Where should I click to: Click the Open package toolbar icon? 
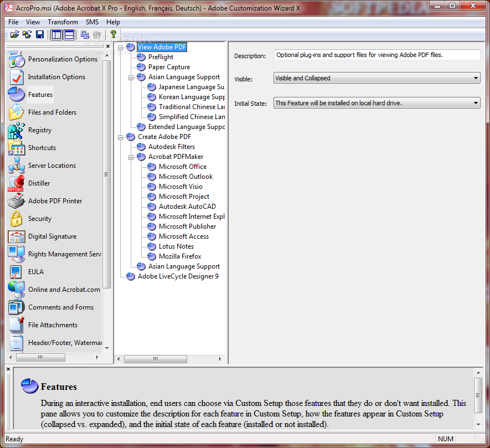[x=14, y=34]
